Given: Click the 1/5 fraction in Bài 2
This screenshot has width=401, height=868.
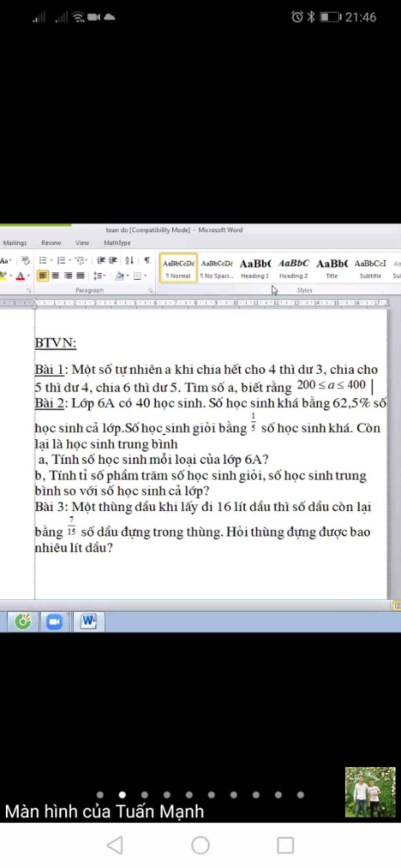Looking at the screenshot, I should coord(253,422).
